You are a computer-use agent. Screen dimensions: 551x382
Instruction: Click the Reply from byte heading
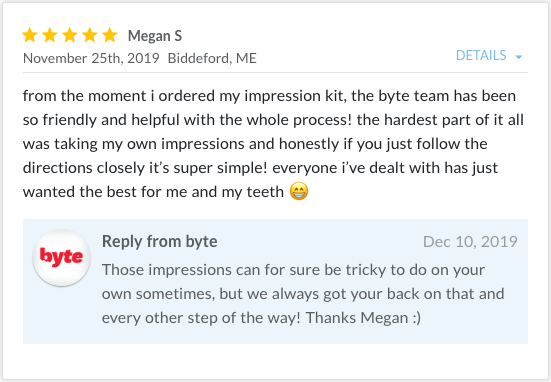pyautogui.click(x=160, y=241)
